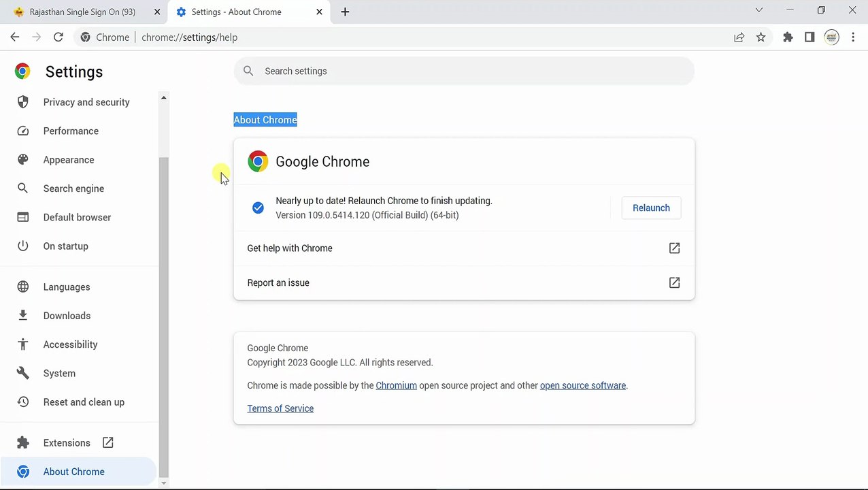Click the blue update status checkmark icon
Screen dimensions: 868x490
(x=258, y=208)
